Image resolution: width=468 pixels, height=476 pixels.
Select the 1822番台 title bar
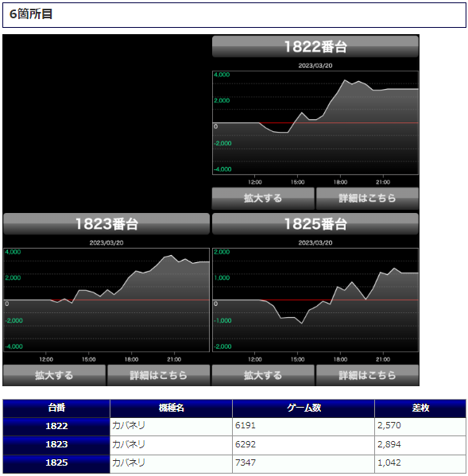(315, 46)
